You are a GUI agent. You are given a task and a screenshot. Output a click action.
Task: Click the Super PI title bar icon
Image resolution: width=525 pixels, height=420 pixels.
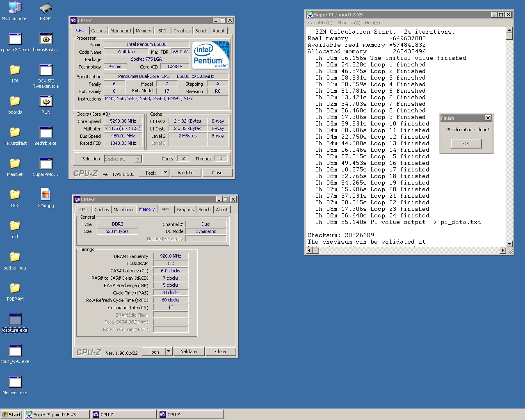tap(310, 14)
